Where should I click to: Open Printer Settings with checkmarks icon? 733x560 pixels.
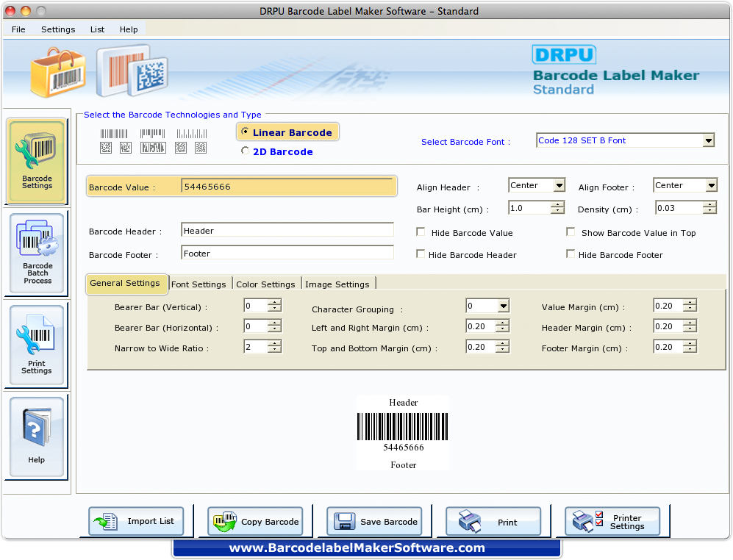612,521
